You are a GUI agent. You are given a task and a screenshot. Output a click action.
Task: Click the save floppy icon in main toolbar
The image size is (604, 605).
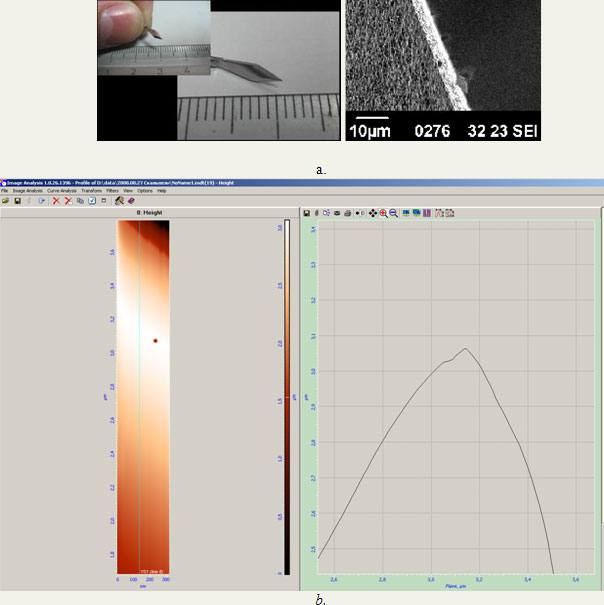(x=18, y=201)
